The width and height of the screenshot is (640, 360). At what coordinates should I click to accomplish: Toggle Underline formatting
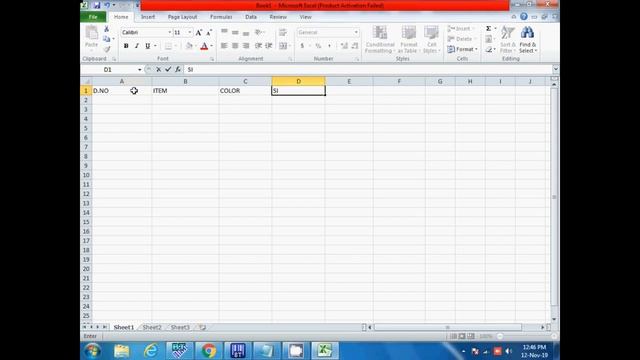coord(147,46)
